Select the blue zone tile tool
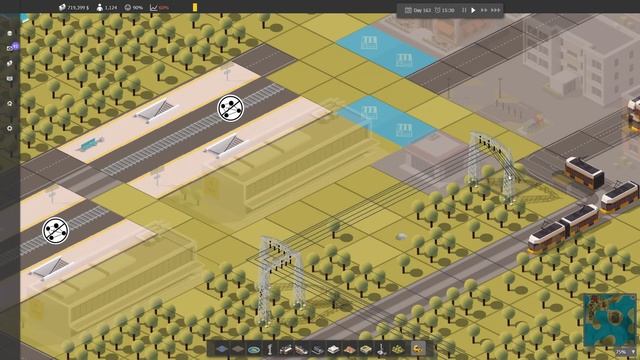The width and height of the screenshot is (640, 360). coord(222,349)
